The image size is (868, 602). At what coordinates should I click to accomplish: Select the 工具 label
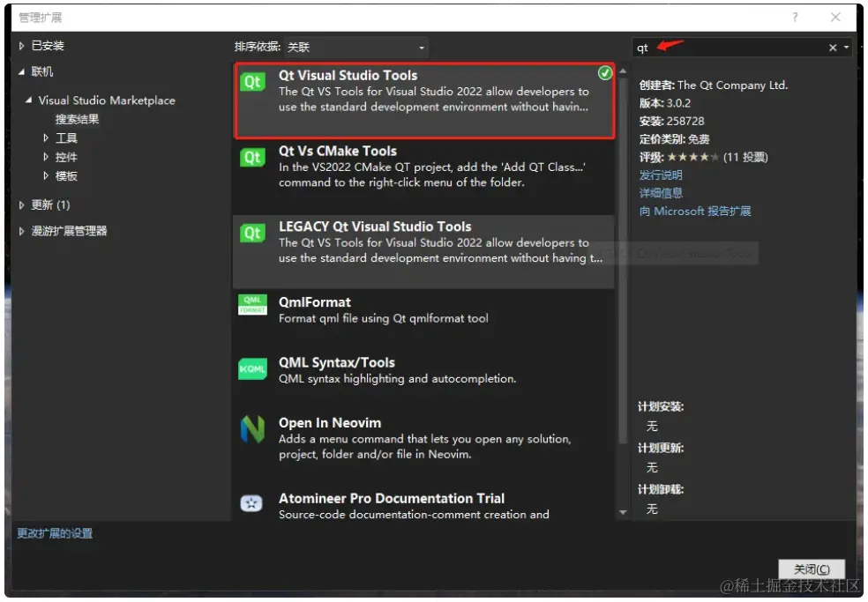pos(66,137)
